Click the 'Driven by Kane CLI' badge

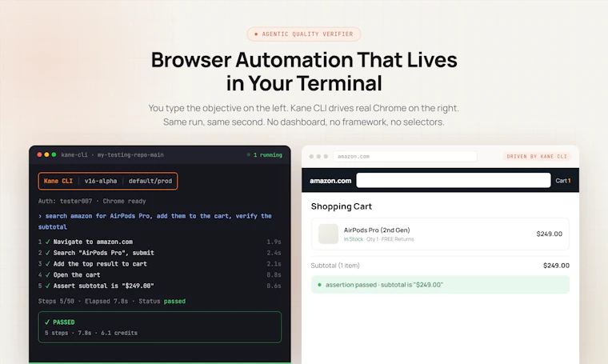[537, 156]
